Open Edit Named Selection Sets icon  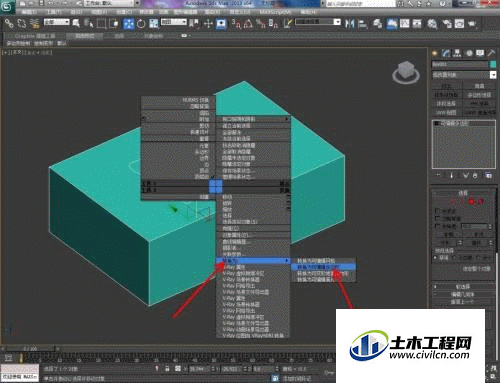pos(288,23)
